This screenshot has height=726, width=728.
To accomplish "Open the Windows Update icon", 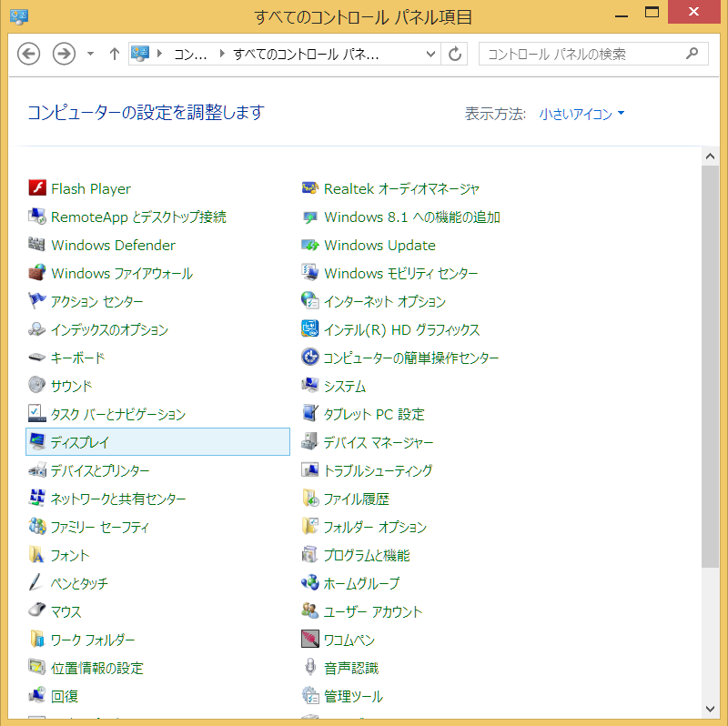I will [x=310, y=245].
